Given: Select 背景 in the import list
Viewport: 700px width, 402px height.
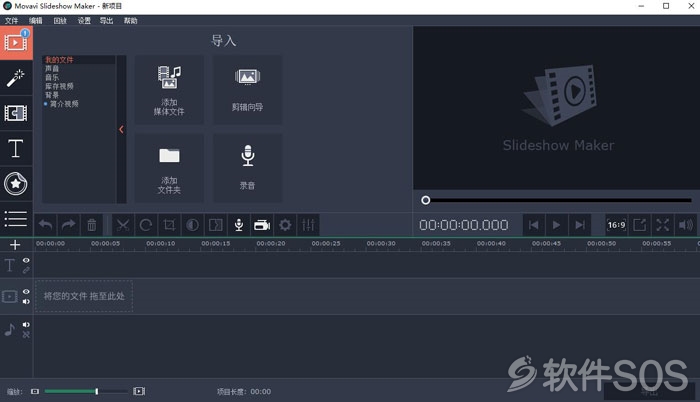Looking at the screenshot, I should [x=52, y=95].
